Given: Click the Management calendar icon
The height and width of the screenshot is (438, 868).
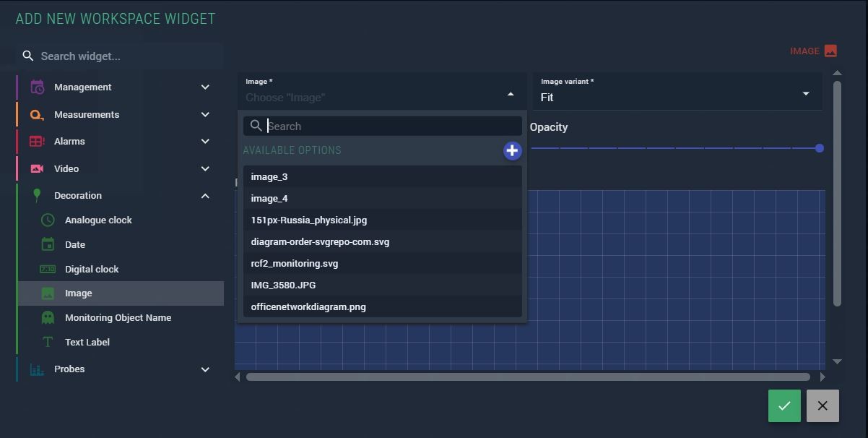Looking at the screenshot, I should [x=38, y=87].
